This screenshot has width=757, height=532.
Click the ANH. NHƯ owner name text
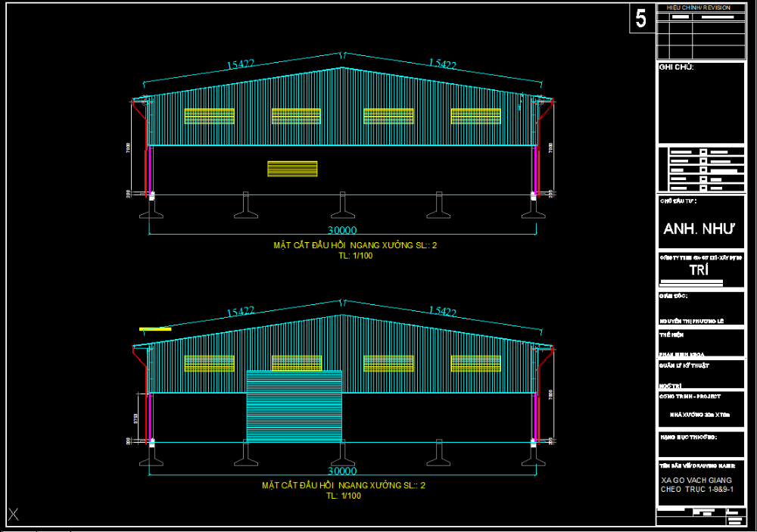coord(699,229)
